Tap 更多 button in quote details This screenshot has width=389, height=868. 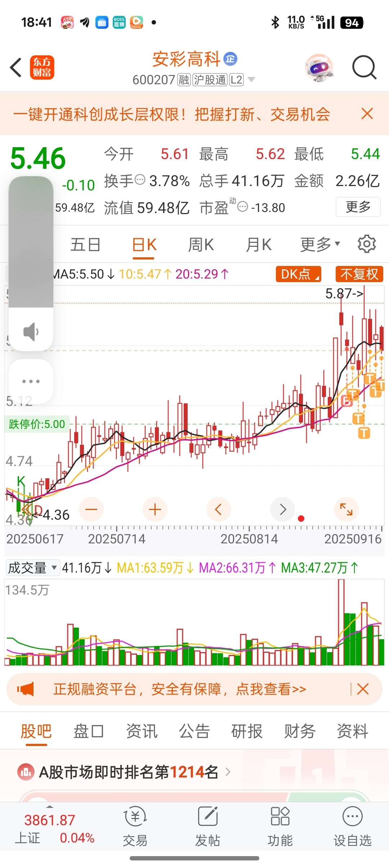pyautogui.click(x=358, y=207)
